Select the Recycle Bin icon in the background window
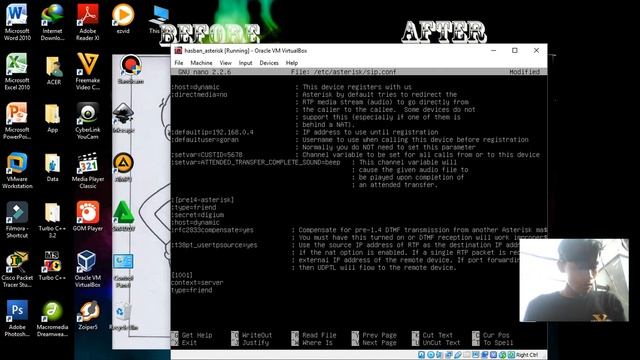The image size is (640, 360). 123,316
